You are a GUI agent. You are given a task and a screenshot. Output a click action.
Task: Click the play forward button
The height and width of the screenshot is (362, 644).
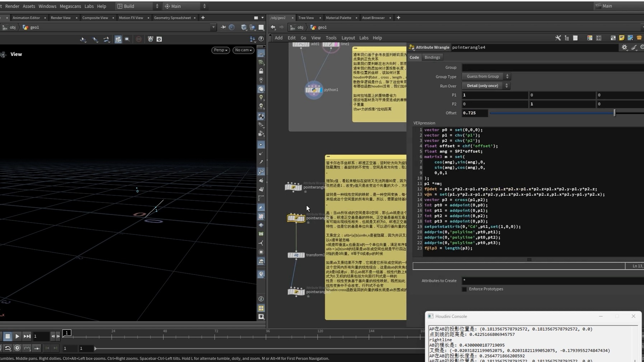point(17,336)
